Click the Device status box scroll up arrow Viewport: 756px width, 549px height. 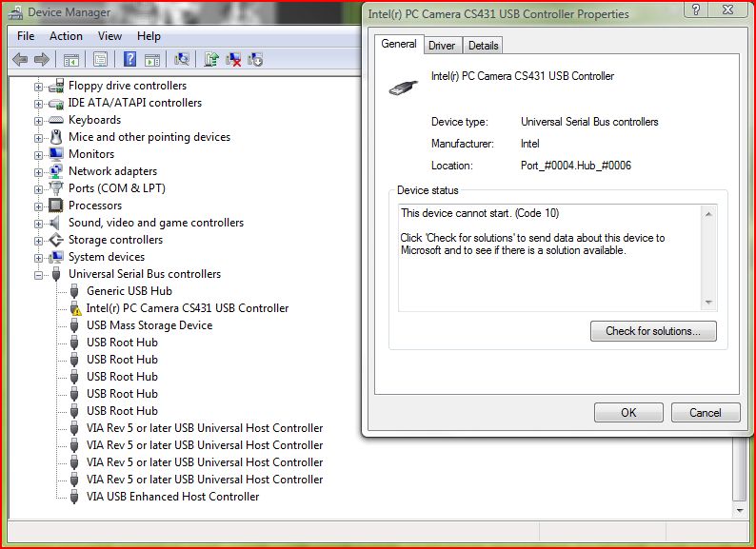pyautogui.click(x=708, y=213)
